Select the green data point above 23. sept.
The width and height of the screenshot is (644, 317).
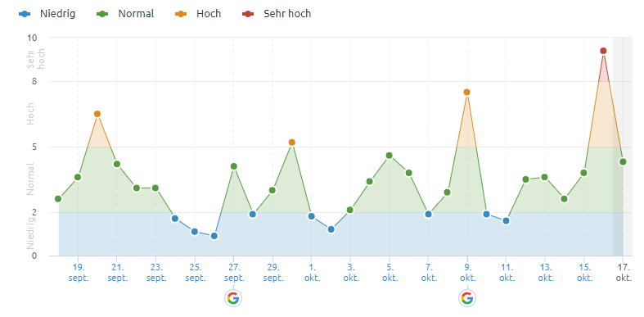click(x=155, y=188)
